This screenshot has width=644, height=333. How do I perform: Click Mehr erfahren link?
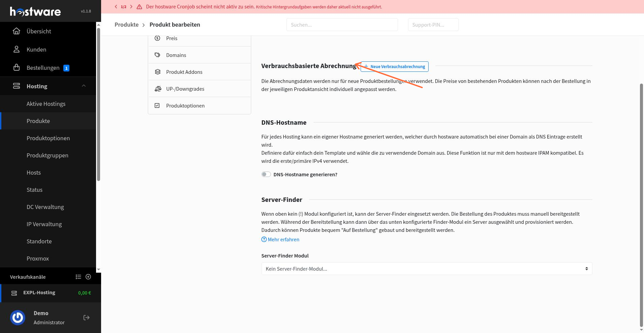[x=280, y=239]
